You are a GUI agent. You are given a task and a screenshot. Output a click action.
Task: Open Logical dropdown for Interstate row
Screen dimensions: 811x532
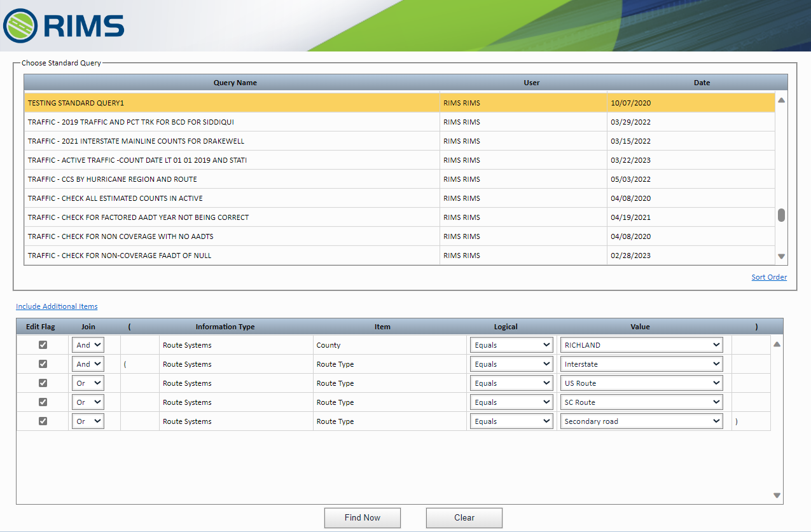(511, 364)
